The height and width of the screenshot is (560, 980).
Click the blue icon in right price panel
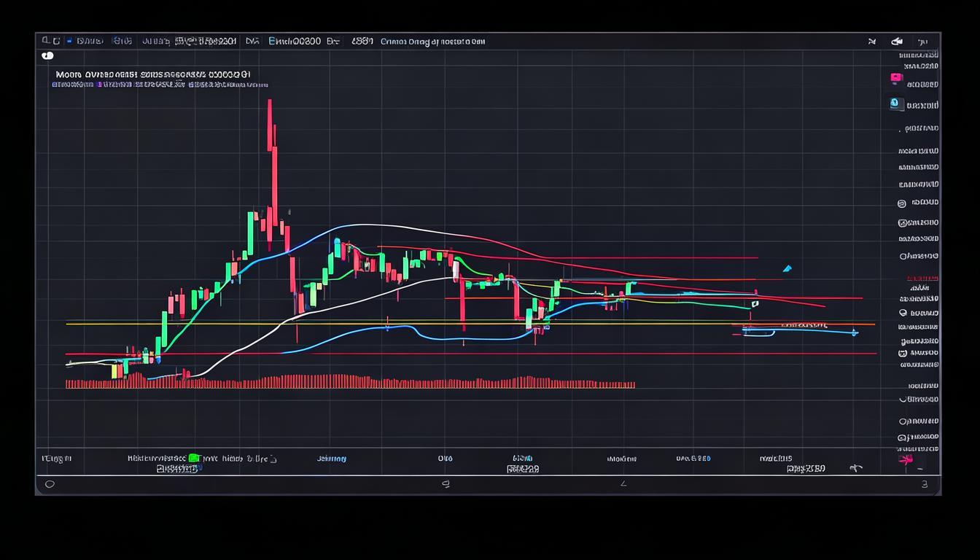coord(896,104)
